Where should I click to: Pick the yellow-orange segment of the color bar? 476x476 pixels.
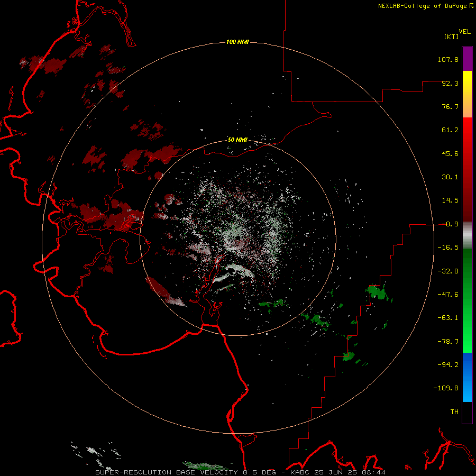[467, 94]
